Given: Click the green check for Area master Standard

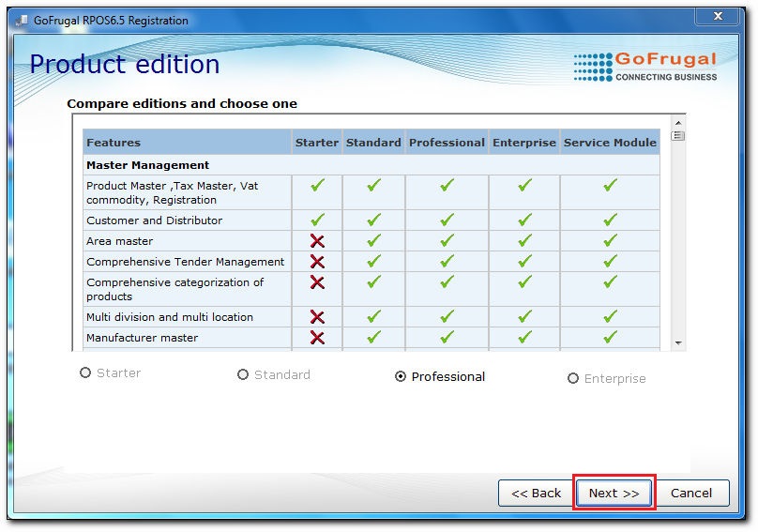Looking at the screenshot, I should tap(373, 240).
